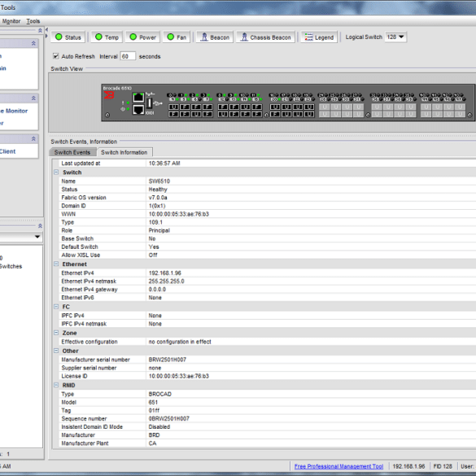The image size is (476, 476).
Task: Click the Power status button
Action: [142, 37]
